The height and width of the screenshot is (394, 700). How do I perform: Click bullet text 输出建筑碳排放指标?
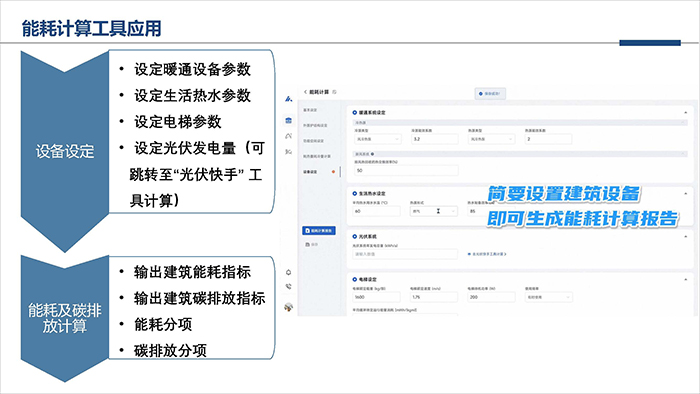(200, 299)
